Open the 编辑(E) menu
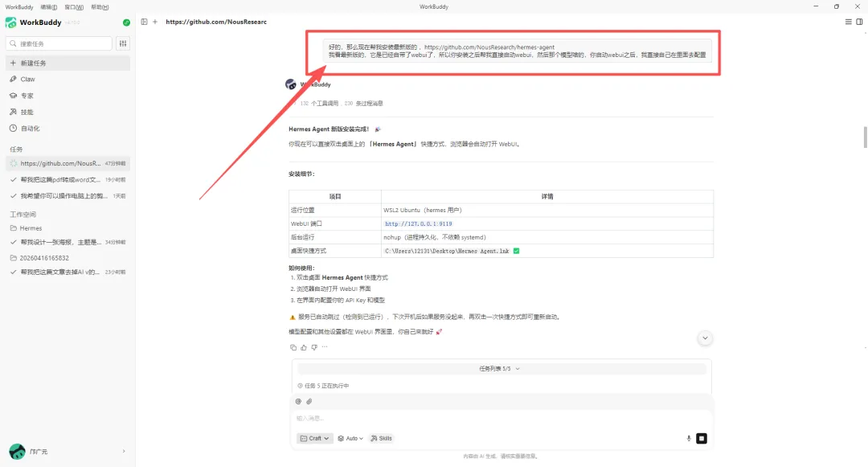The height and width of the screenshot is (467, 868). [x=49, y=7]
